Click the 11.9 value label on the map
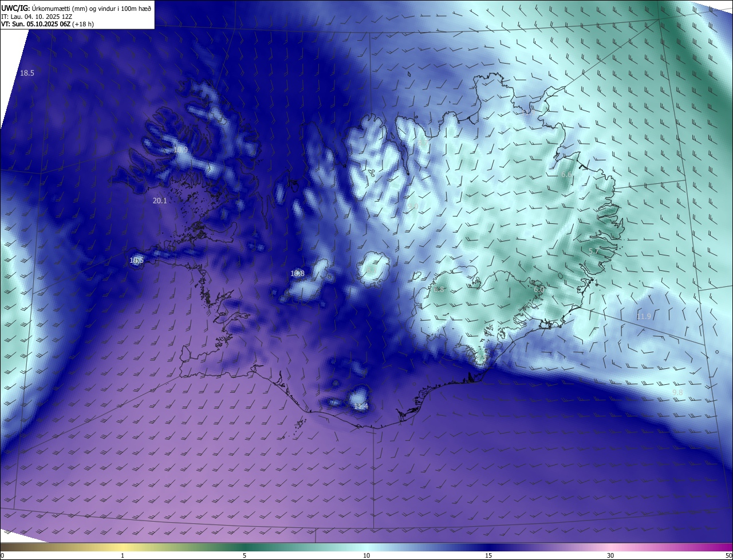This screenshot has width=733, height=560. pyautogui.click(x=644, y=317)
